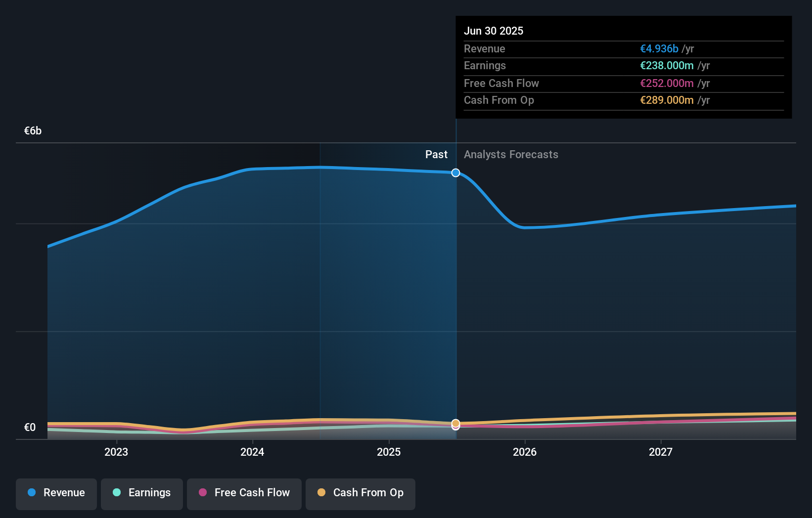
Task: Click the pink Free Cash Flow legend dot
Action: point(204,493)
